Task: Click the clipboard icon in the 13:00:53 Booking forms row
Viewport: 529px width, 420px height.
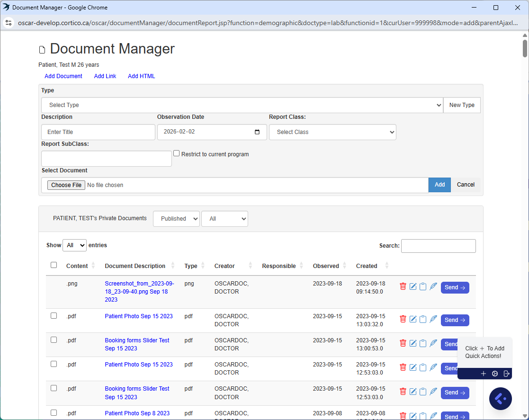Action: click(423, 343)
